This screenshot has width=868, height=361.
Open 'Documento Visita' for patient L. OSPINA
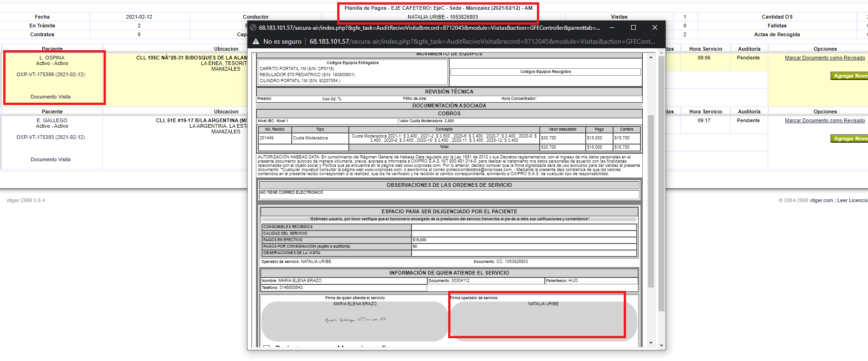coord(51,97)
